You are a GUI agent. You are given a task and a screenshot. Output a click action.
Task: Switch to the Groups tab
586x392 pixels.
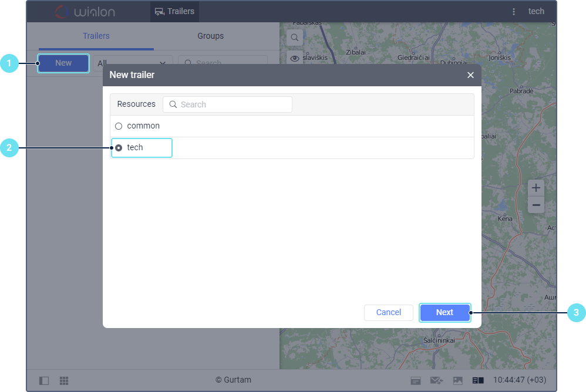[x=210, y=36]
